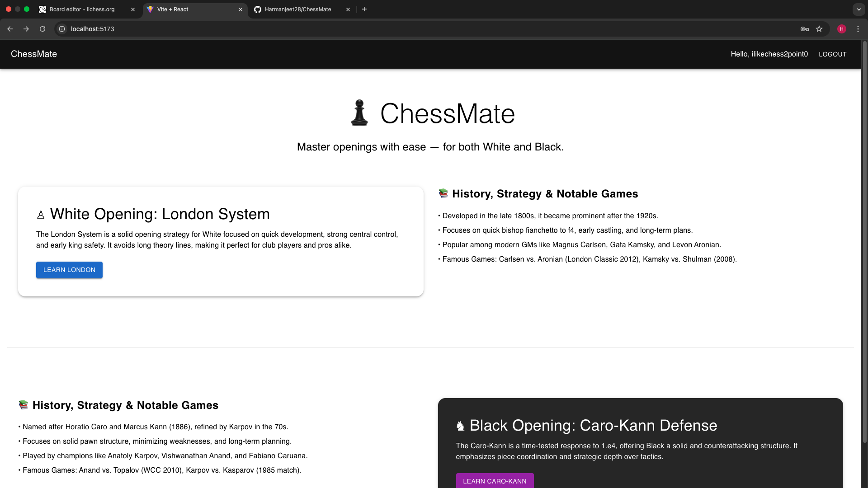Log out using the LOGOUT button
Viewport: 868px width, 488px height.
coord(832,54)
